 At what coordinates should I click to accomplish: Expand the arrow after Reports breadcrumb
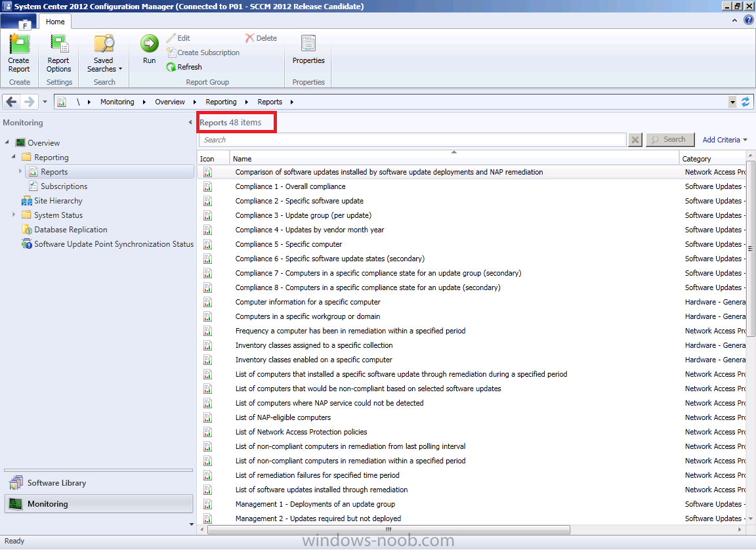[291, 102]
